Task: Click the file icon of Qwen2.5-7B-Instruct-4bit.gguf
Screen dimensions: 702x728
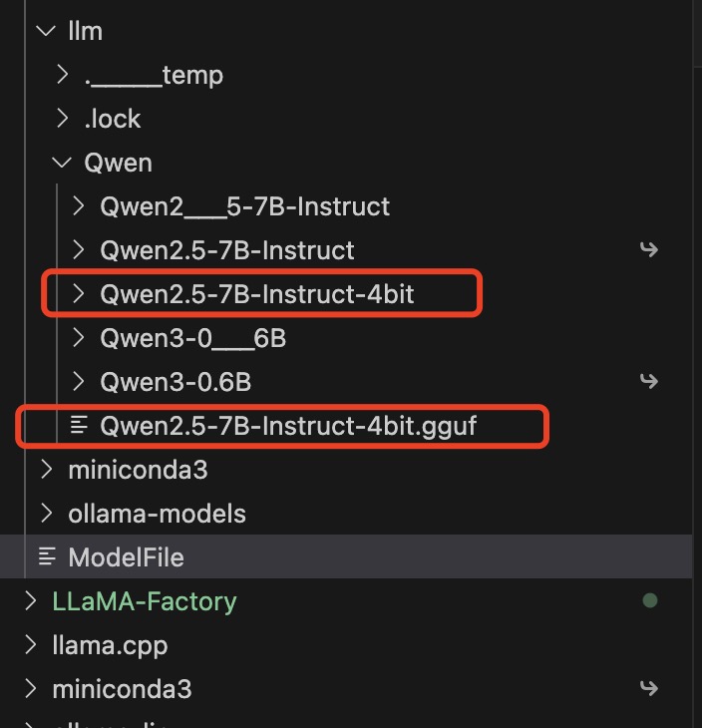Action: [79, 426]
